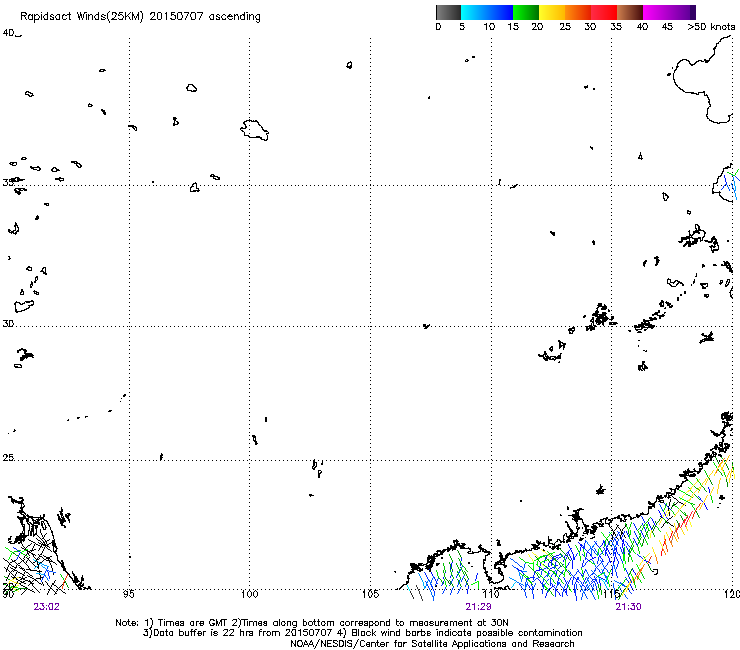The image size is (740, 650).
Task: Click the swath time label 21:29
Action: coord(478,607)
